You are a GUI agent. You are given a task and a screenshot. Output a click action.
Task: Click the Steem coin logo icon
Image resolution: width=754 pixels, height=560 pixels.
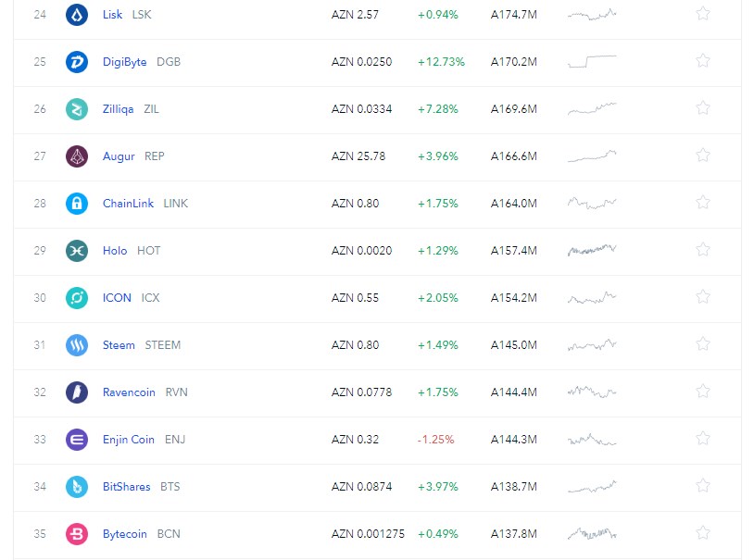click(x=77, y=344)
